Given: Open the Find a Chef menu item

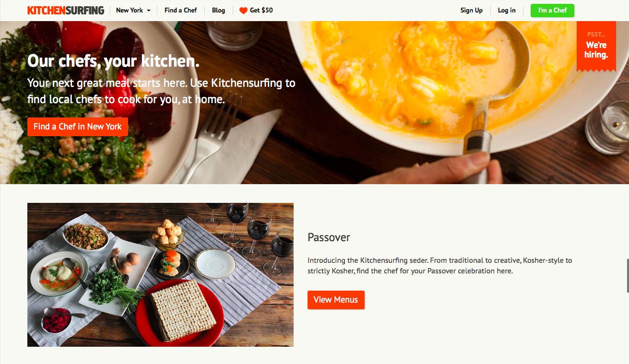Looking at the screenshot, I should pos(180,10).
